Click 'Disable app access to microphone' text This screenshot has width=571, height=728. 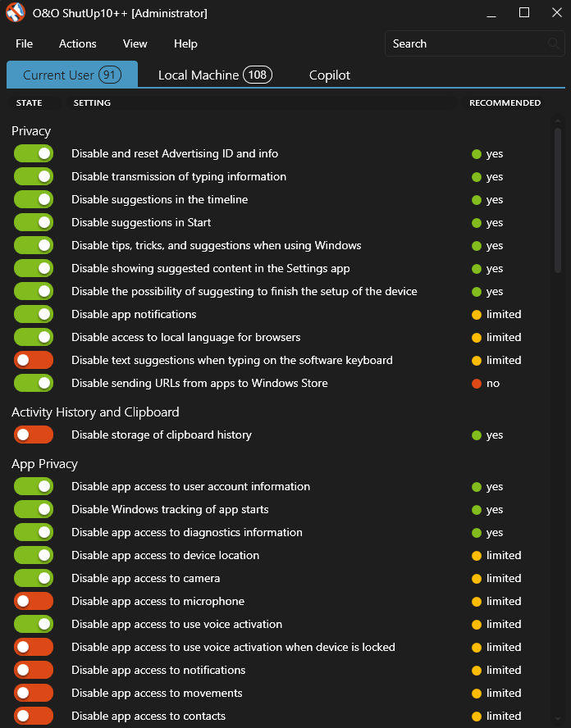coord(158,601)
